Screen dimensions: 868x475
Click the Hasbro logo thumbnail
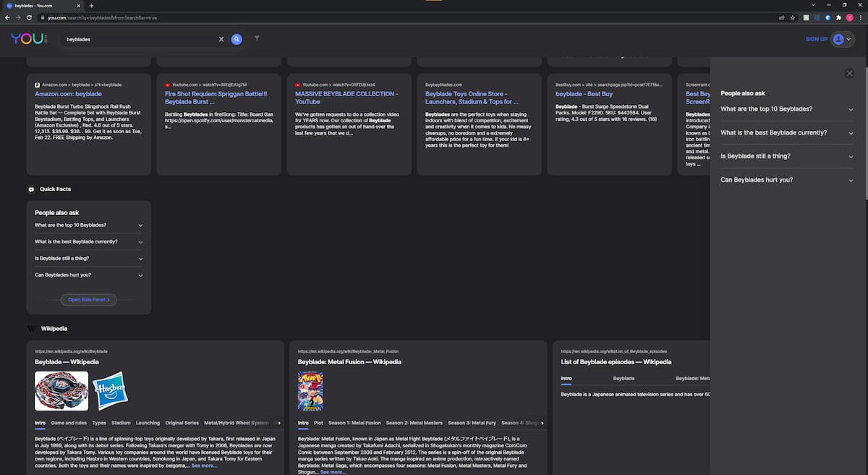pos(110,391)
